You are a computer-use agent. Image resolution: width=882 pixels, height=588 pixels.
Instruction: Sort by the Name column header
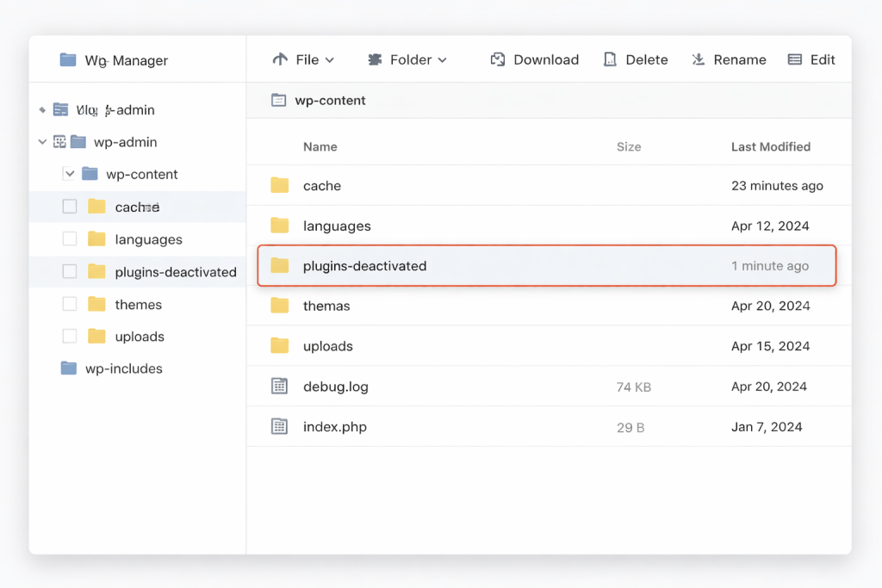(320, 146)
